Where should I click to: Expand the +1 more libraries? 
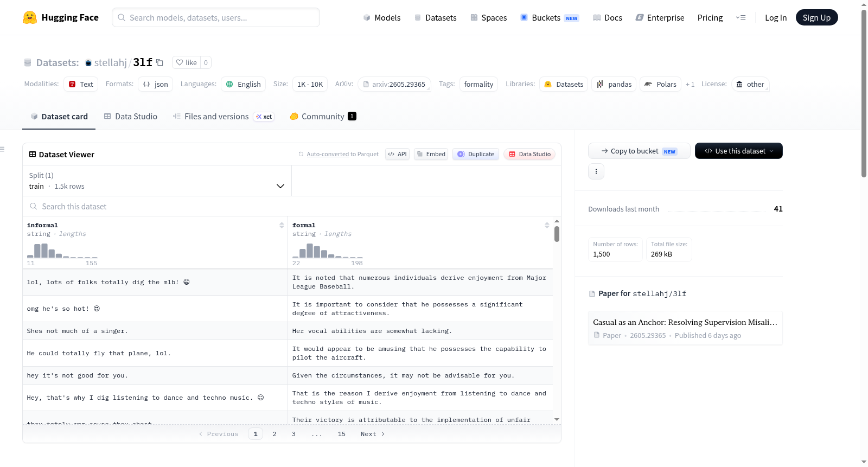pos(690,84)
